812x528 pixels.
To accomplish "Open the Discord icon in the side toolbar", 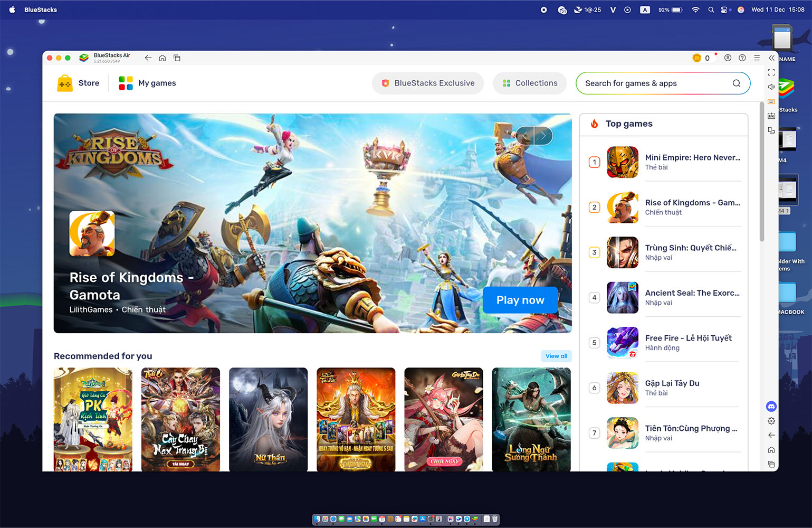I will (x=771, y=407).
